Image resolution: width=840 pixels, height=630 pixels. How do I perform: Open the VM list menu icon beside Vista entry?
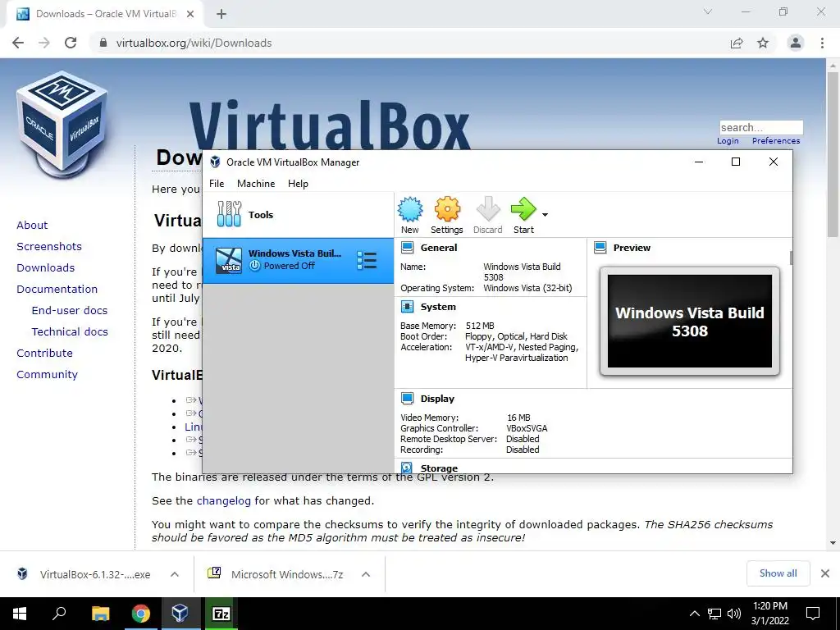coord(367,260)
